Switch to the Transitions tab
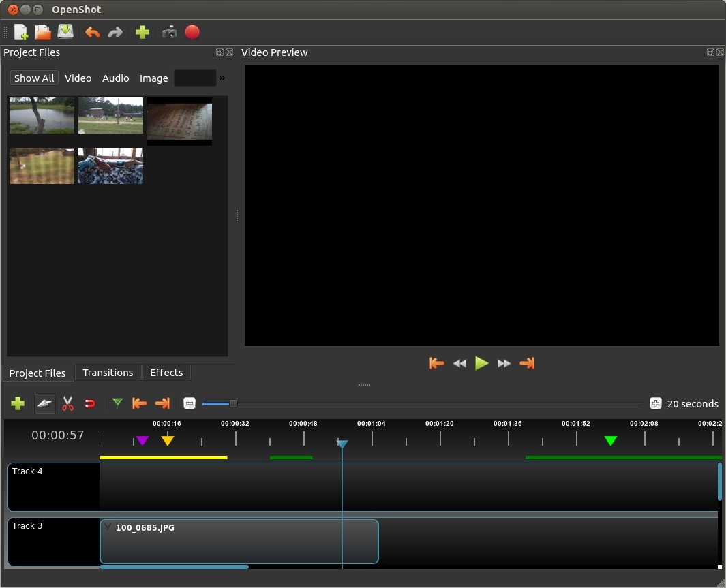726x588 pixels. tap(108, 373)
